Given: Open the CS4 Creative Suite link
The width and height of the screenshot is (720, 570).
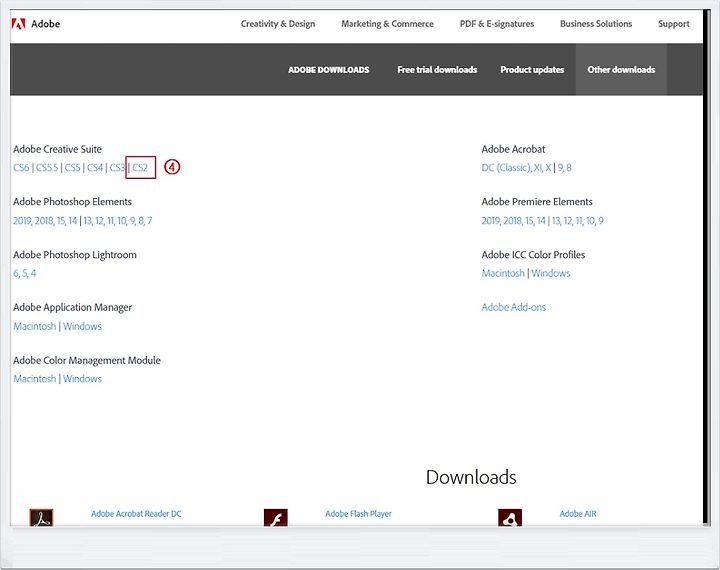Looking at the screenshot, I should pos(95,168).
